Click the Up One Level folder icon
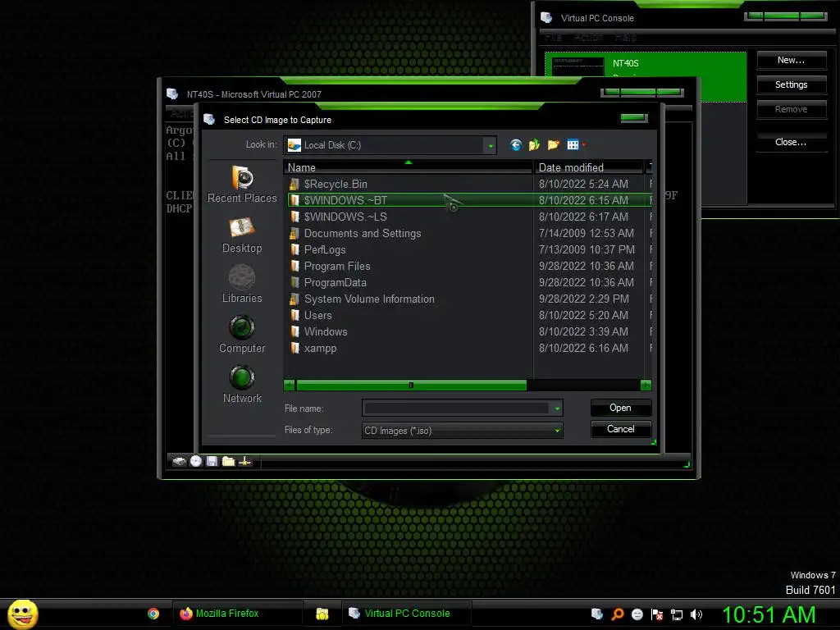Screen dimensions: 840x630 pos(534,144)
